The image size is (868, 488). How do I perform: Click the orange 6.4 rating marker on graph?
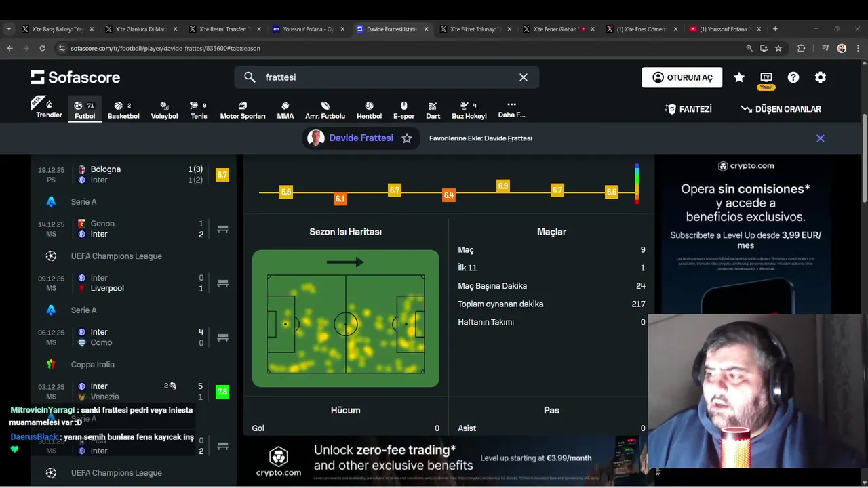tap(449, 195)
